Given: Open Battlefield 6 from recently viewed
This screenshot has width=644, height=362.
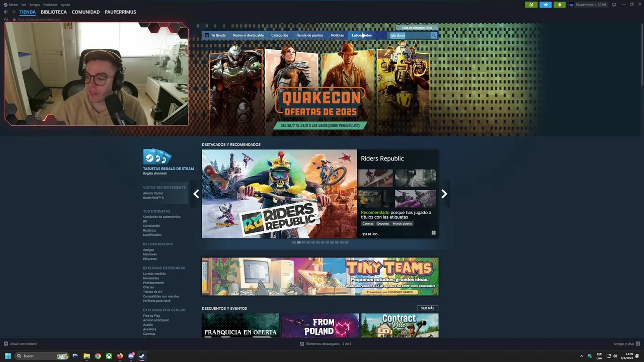Looking at the screenshot, I should click(x=153, y=198).
